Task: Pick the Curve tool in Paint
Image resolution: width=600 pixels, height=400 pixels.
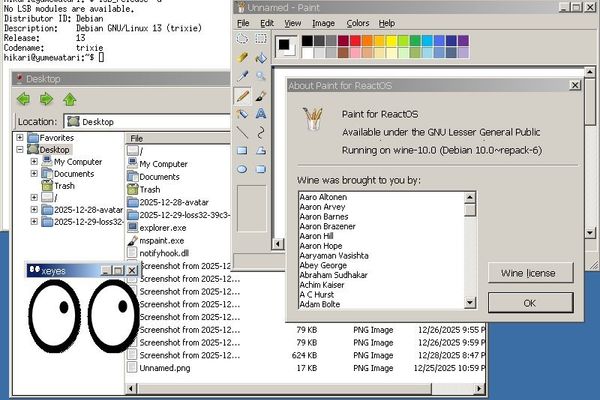Action: coord(261,132)
